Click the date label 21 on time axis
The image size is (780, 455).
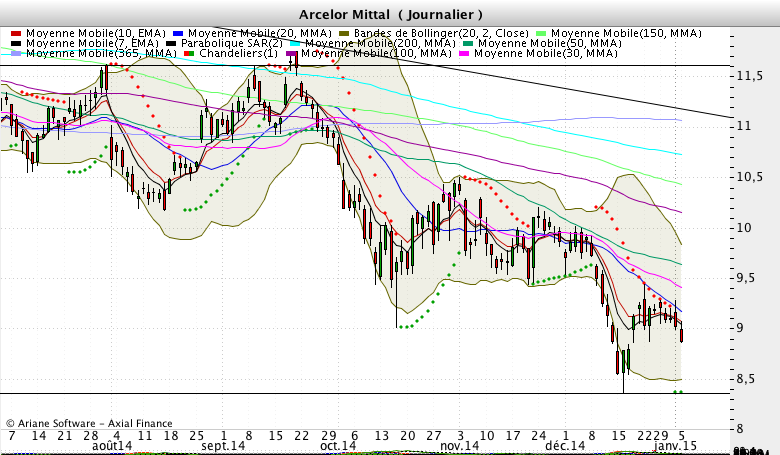pyautogui.click(x=65, y=436)
